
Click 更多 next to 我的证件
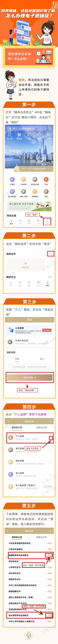coord(50,254)
